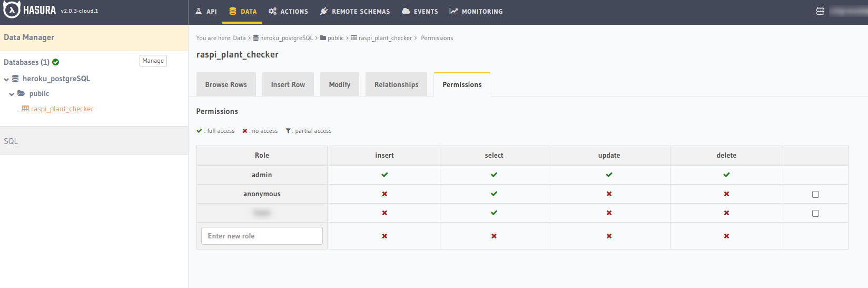Click raspi_plant_checker in the breadcrumb
This screenshot has width=868, height=288.
coord(385,38)
